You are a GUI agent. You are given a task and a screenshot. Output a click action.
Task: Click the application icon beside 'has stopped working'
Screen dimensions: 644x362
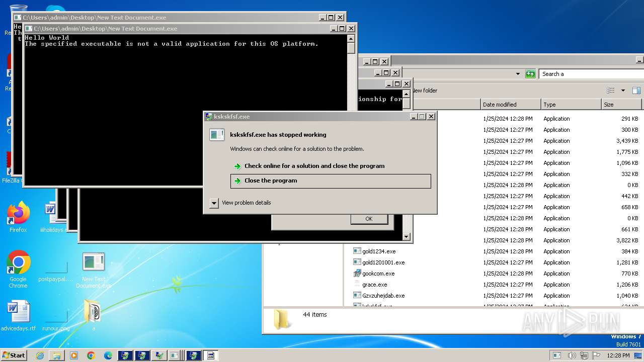point(217,135)
